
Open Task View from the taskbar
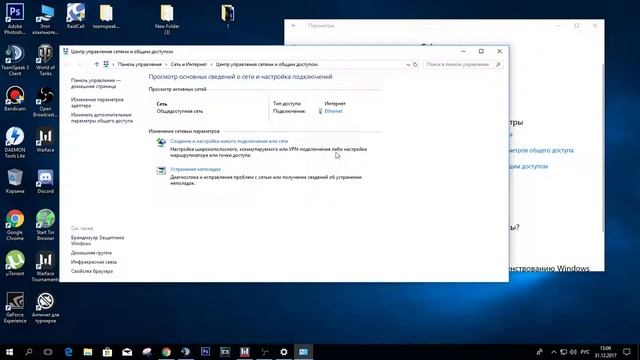click(48, 351)
